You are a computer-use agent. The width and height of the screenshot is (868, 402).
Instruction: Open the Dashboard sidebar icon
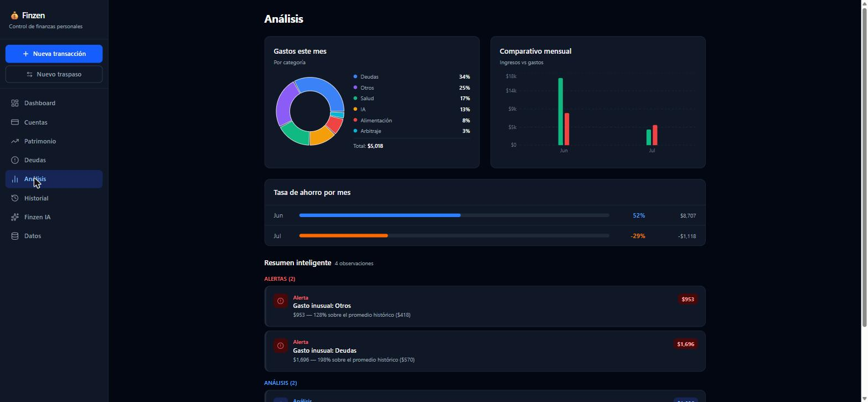point(15,103)
